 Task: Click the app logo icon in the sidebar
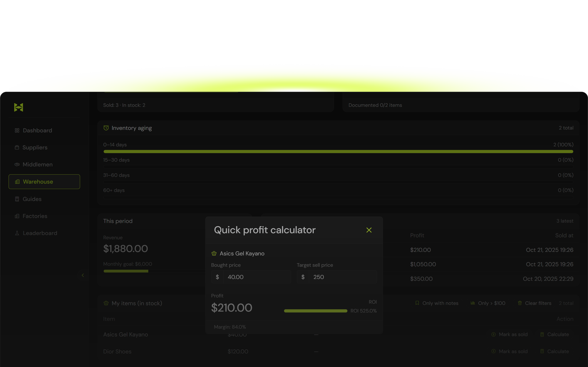coord(19,107)
